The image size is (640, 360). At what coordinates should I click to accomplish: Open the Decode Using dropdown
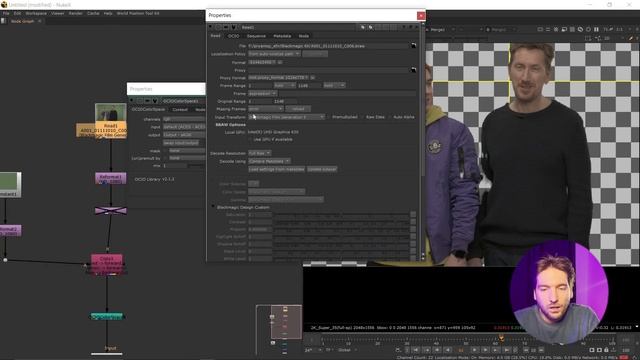tap(269, 161)
